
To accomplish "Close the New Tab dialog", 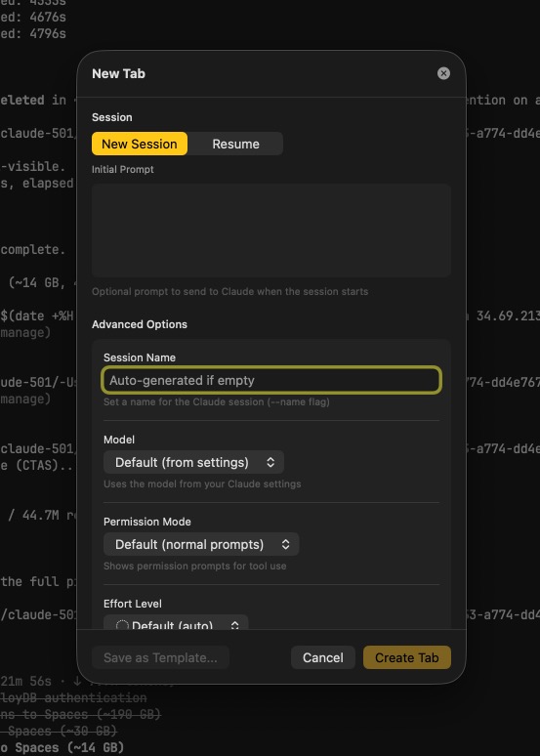I will [x=443, y=73].
